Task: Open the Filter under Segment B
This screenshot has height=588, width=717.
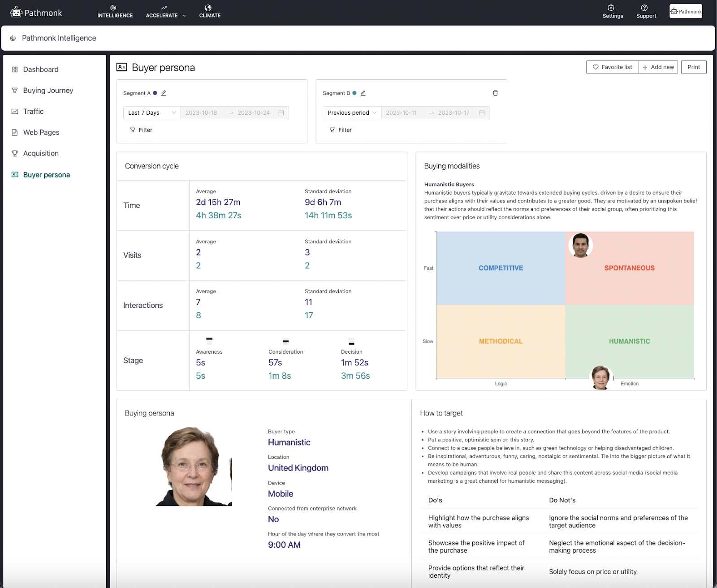Action: click(341, 130)
